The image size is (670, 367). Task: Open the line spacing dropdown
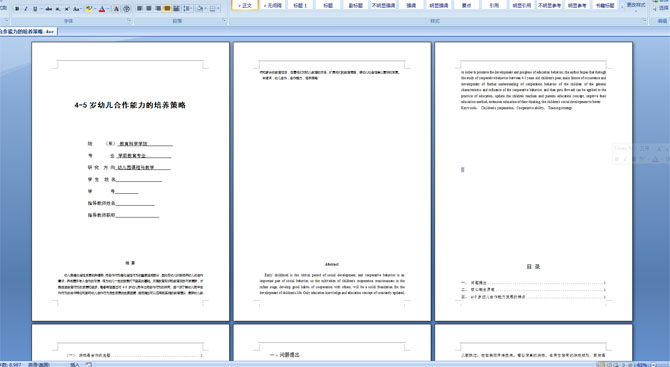tap(188, 9)
